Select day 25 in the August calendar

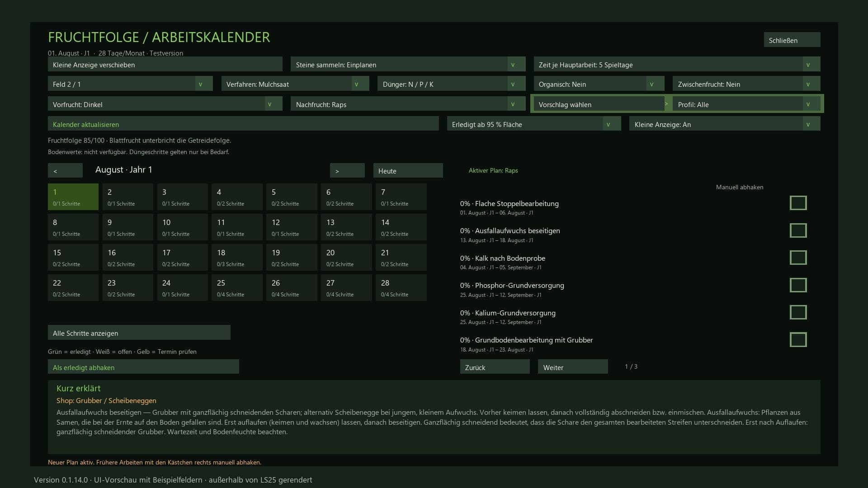(237, 288)
